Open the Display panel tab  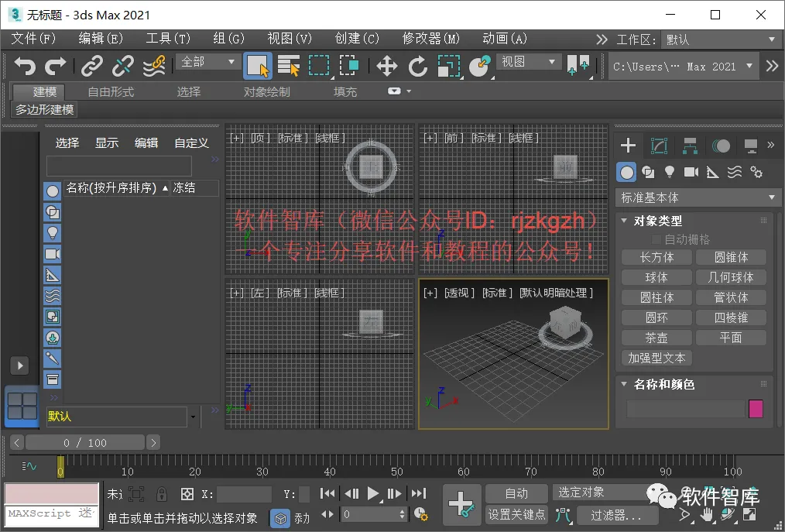coord(750,146)
